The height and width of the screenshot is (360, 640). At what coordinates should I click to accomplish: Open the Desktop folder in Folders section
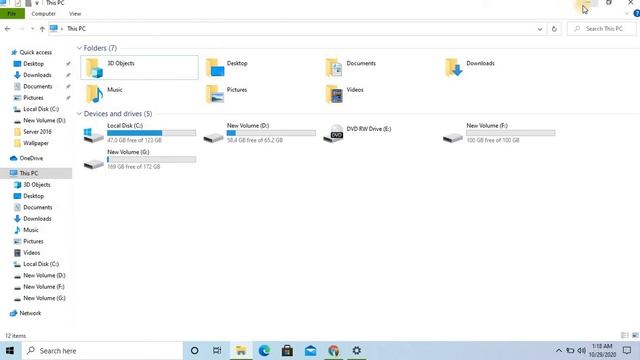pyautogui.click(x=215, y=68)
